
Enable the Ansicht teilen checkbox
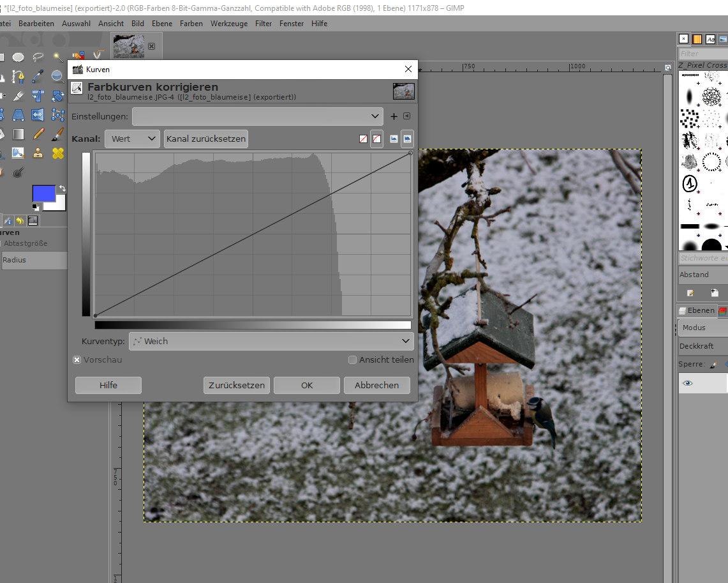[352, 360]
